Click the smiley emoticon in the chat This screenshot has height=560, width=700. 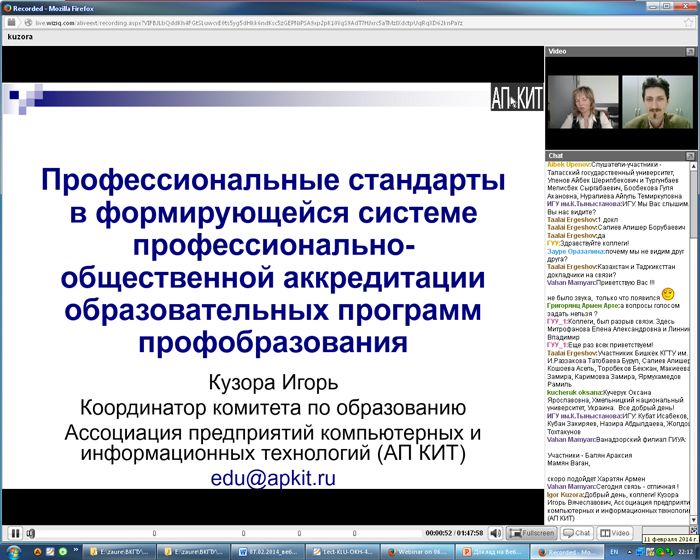point(668,294)
